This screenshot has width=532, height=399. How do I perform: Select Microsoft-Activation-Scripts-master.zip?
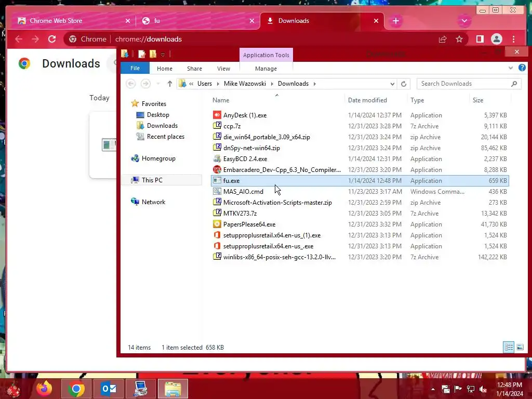point(277,203)
